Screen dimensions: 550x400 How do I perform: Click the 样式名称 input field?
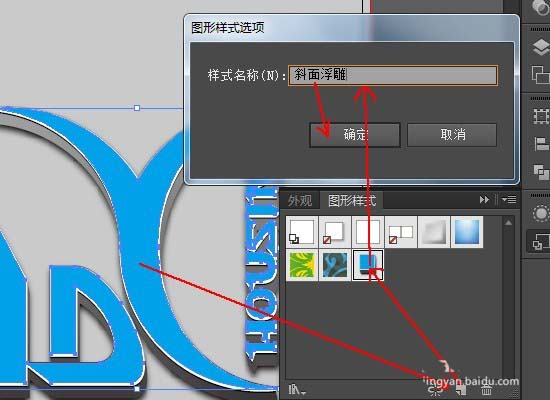[393, 75]
